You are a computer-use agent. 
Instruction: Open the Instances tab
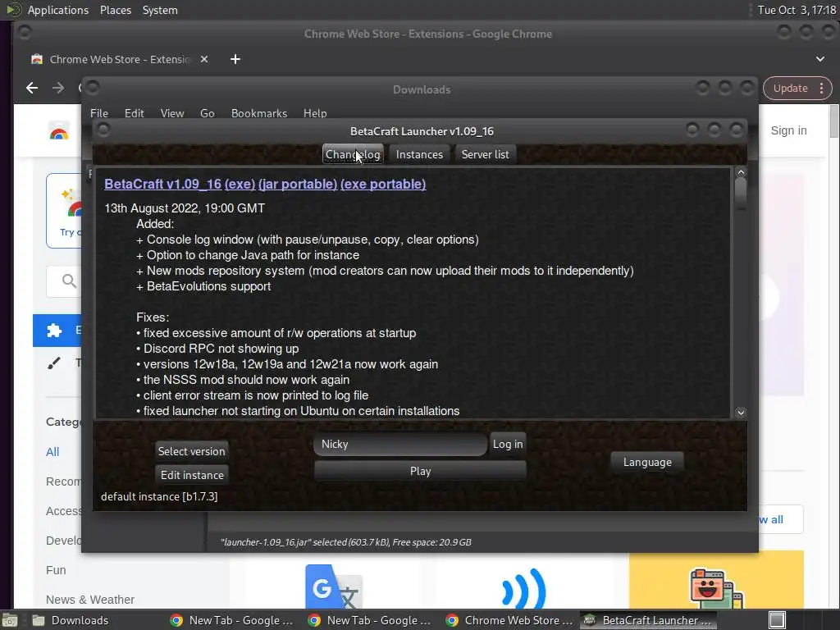coord(419,154)
